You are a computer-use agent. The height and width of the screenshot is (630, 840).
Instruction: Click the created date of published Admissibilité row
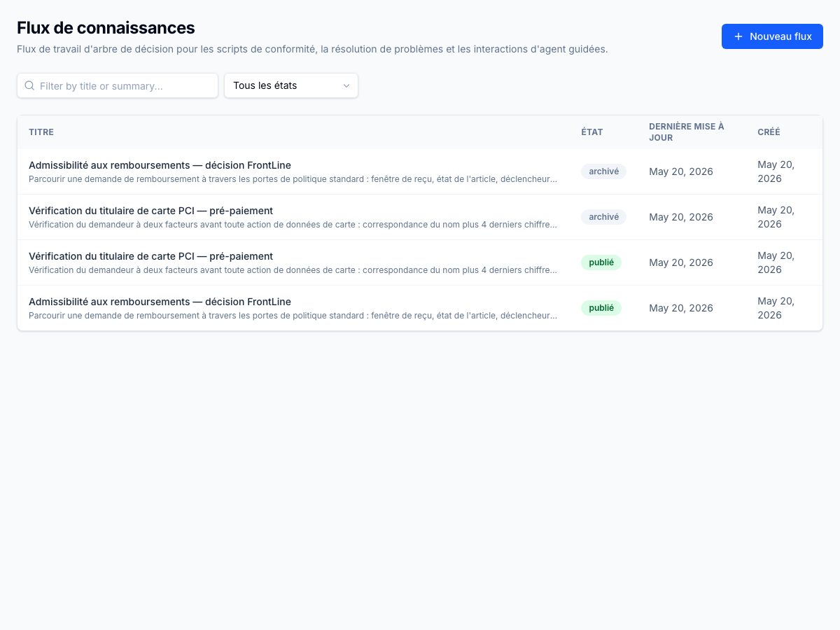[776, 308]
